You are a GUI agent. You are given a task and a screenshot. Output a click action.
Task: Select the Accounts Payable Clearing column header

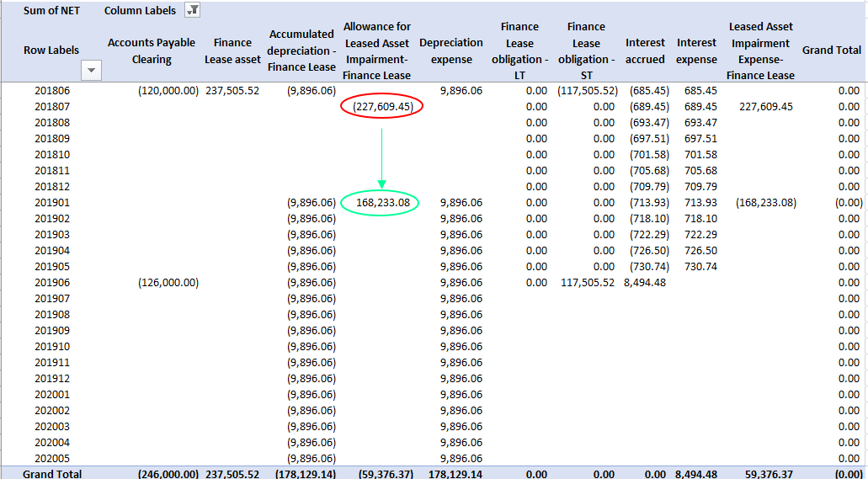[x=152, y=51]
